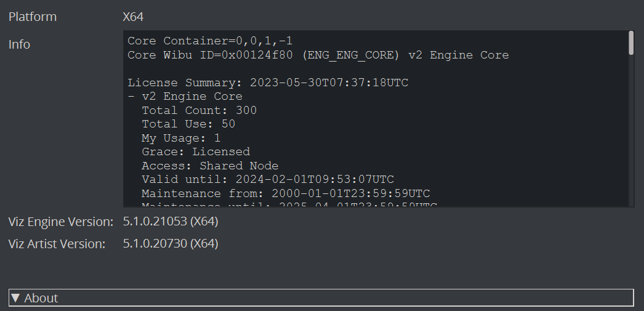Image resolution: width=644 pixels, height=311 pixels.
Task: Click the Valid until date line
Action: [x=268, y=180]
